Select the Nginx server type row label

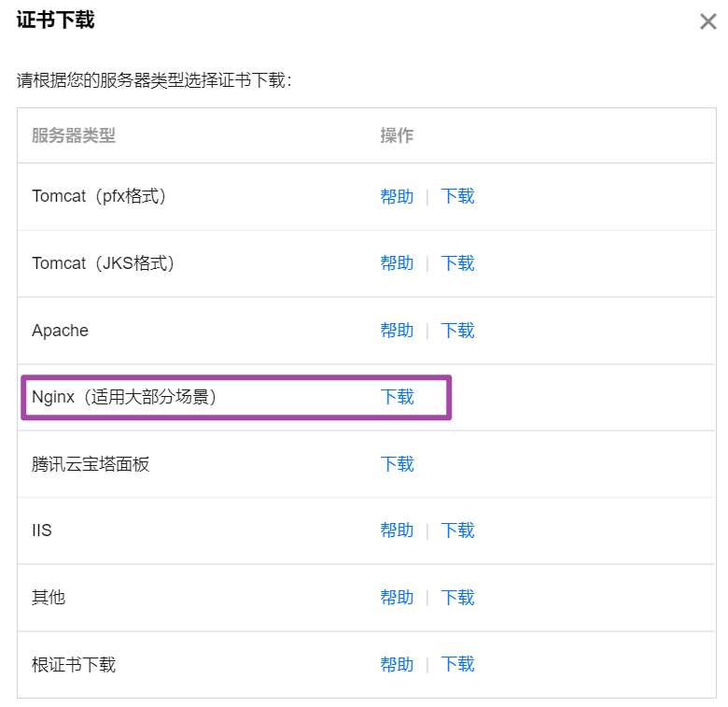click(124, 397)
